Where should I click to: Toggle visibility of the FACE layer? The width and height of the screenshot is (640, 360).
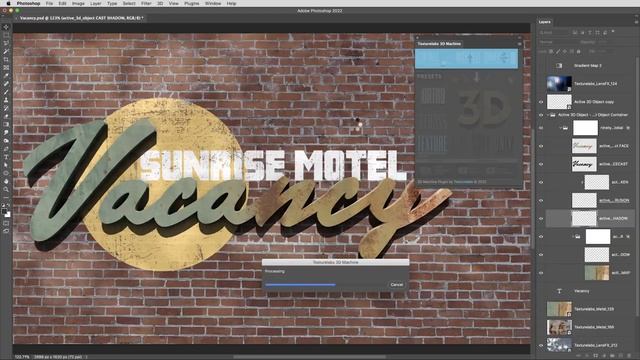(x=541, y=146)
